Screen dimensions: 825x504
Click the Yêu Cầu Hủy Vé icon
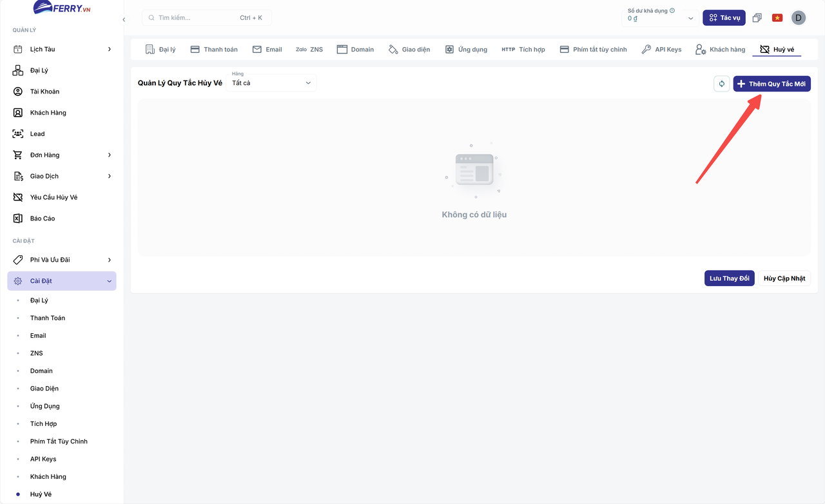point(18,197)
